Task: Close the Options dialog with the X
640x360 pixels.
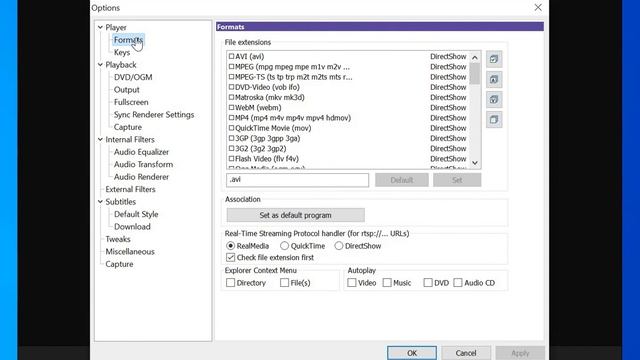Action: pos(538,7)
